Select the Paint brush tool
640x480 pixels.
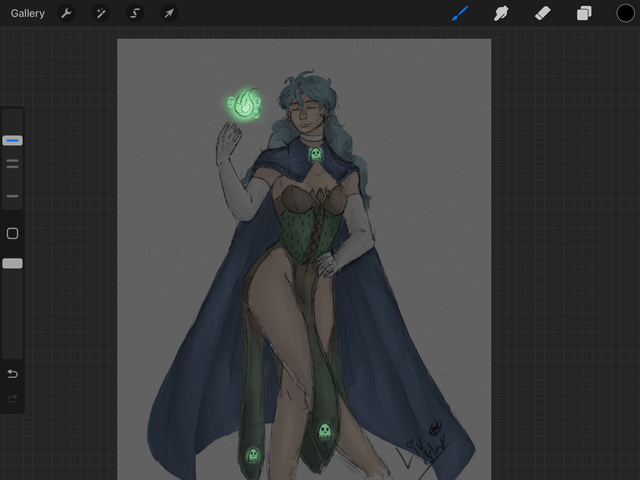[x=460, y=14]
